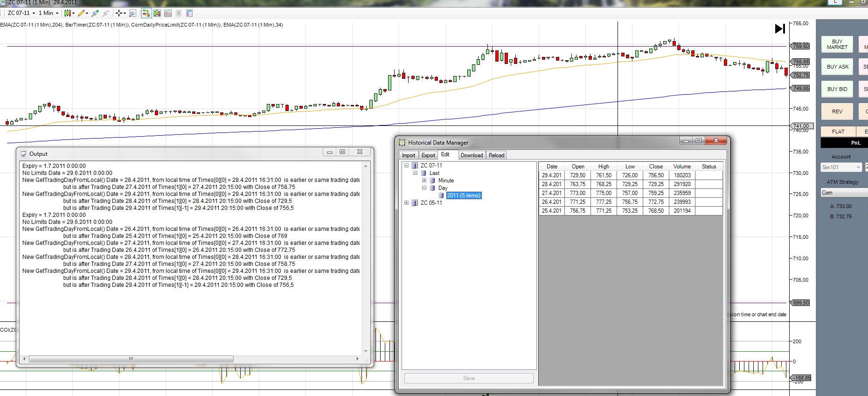Click the Day node database icon
The height and width of the screenshot is (396, 868).
pos(432,188)
